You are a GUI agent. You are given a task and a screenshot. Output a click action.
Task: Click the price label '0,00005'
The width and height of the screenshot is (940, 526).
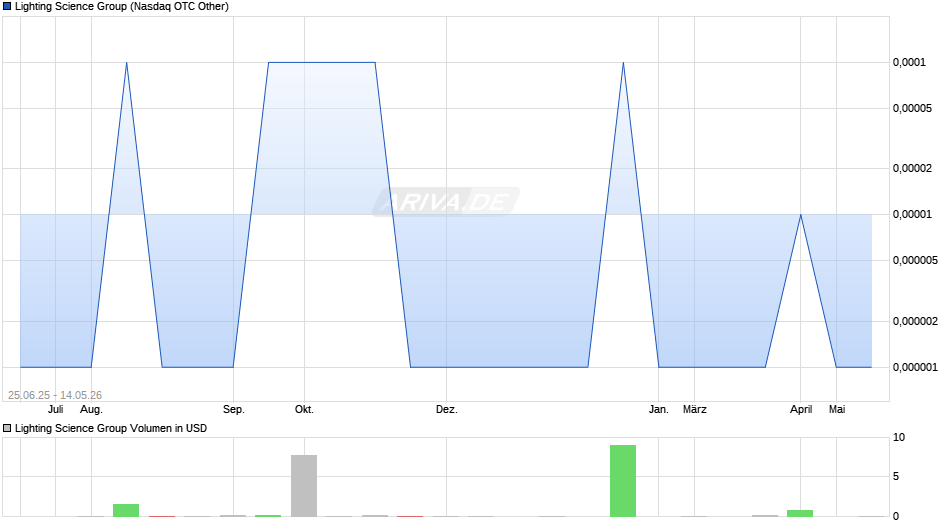coord(912,109)
